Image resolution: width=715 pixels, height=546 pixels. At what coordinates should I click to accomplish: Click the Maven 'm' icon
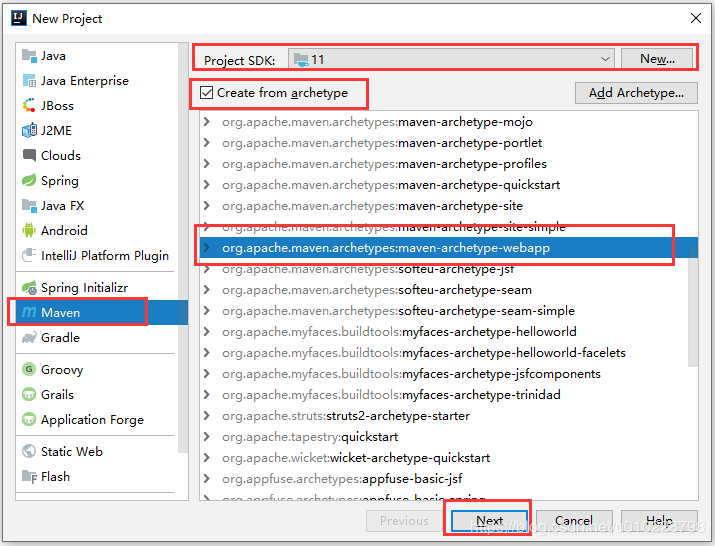pyautogui.click(x=29, y=312)
